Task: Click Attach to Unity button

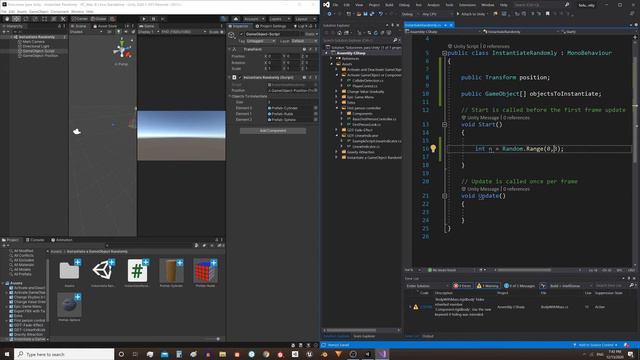Action: (x=471, y=14)
